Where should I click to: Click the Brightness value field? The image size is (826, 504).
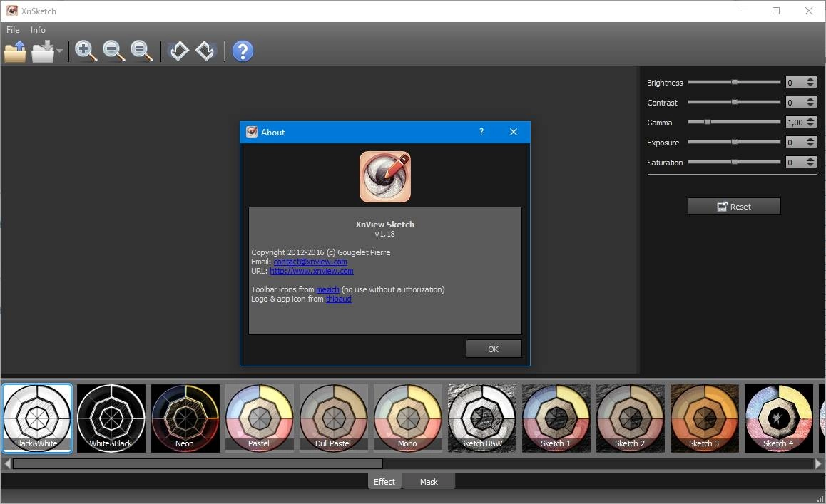795,82
